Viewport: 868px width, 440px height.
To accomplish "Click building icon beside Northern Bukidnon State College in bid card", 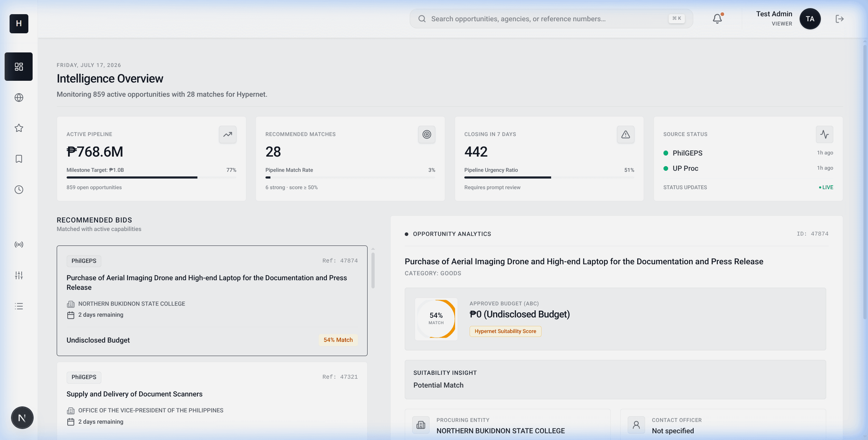I will 71,304.
